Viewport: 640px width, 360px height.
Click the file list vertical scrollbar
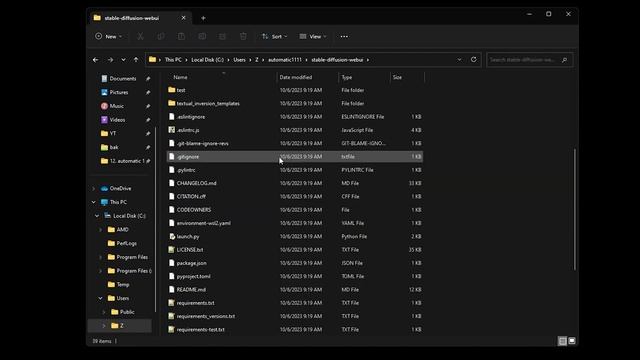pos(575,209)
